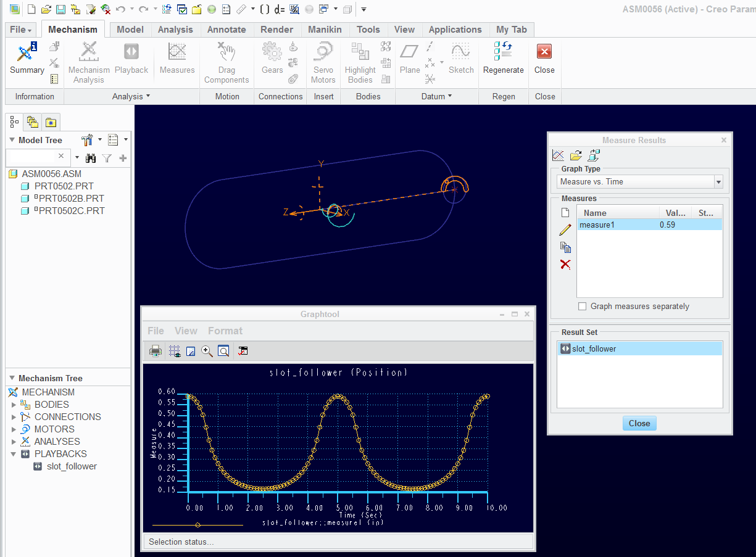Open the Playback tool in ribbon
756x557 pixels.
click(x=131, y=59)
